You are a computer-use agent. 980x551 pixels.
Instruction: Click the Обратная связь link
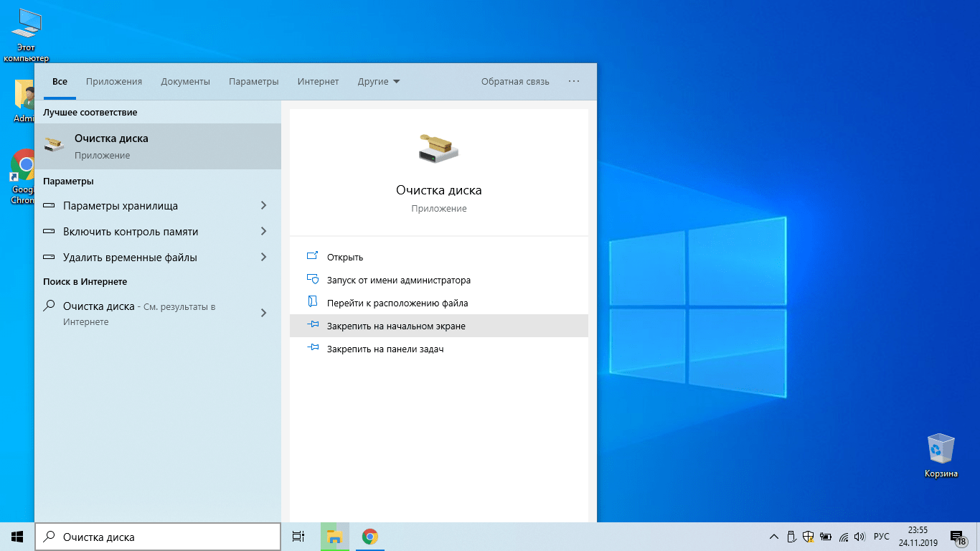tap(515, 82)
